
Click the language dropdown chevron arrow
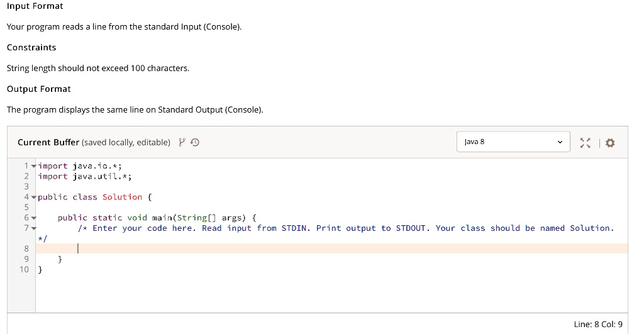559,142
